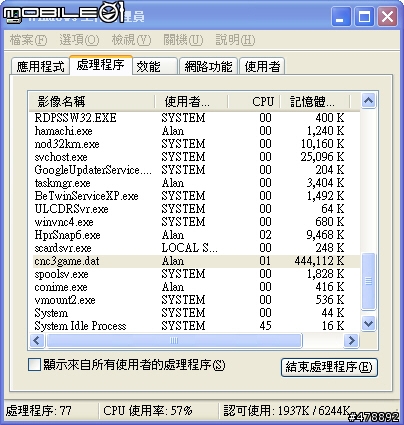
Task: Sort by 影像名稱 column header
Action: pyautogui.click(x=92, y=101)
